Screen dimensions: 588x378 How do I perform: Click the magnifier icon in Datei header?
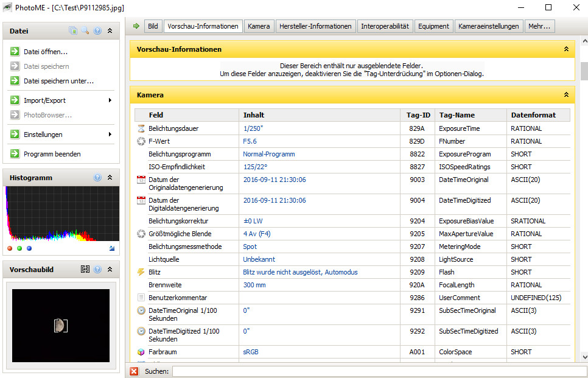pos(85,30)
